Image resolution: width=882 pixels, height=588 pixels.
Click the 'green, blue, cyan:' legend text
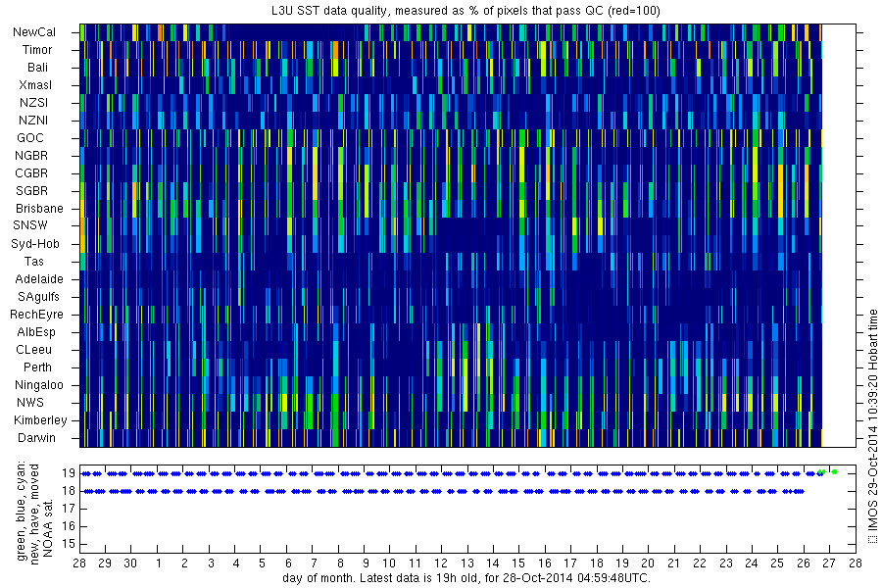[x=22, y=512]
